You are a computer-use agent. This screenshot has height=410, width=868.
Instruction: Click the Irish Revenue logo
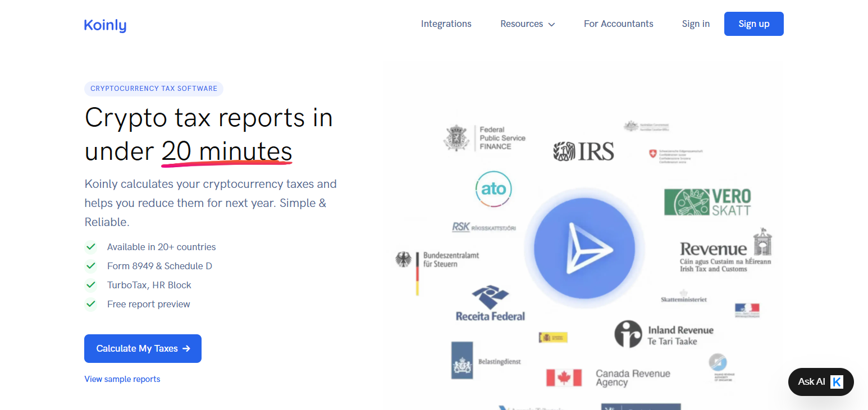click(726, 251)
